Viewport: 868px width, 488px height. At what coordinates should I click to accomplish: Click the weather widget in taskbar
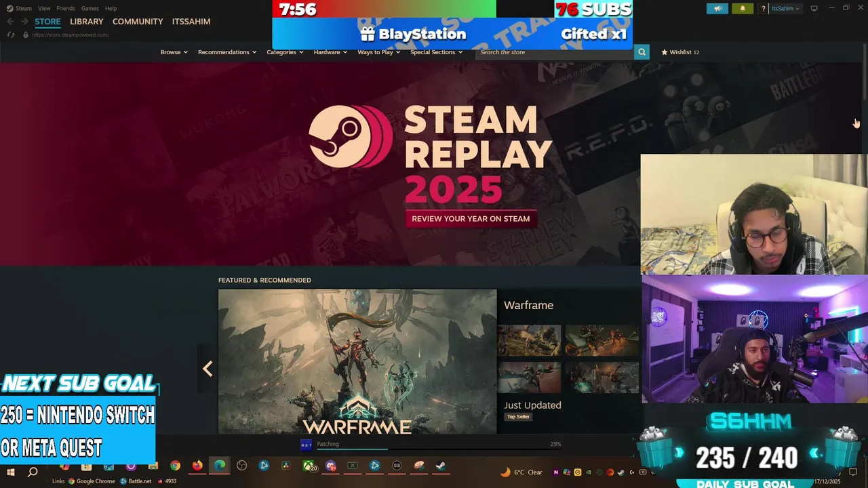point(521,472)
